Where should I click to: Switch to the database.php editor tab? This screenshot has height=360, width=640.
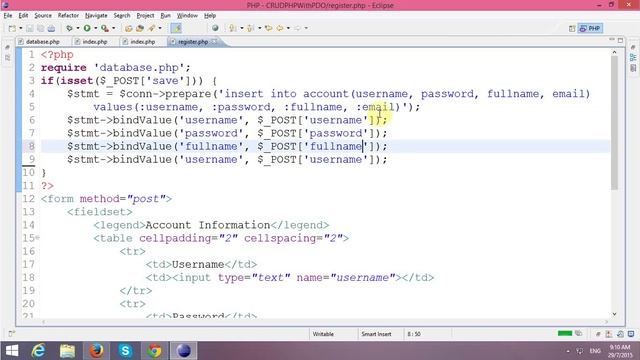[42, 42]
